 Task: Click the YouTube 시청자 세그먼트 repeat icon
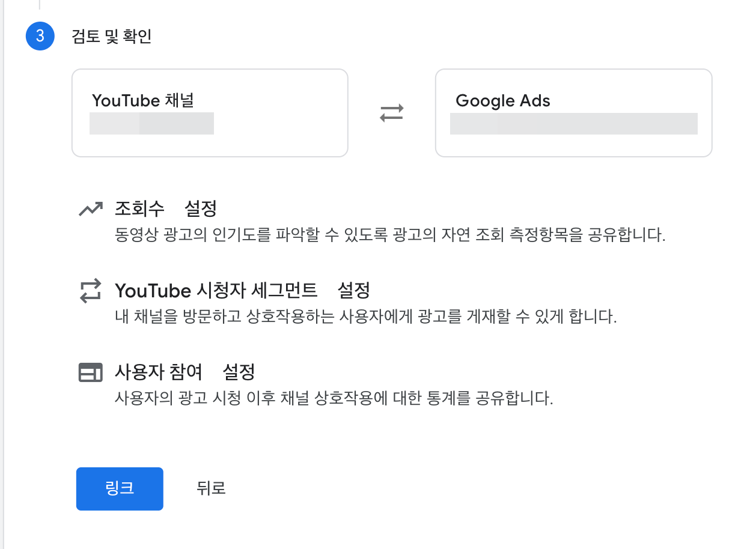click(91, 291)
